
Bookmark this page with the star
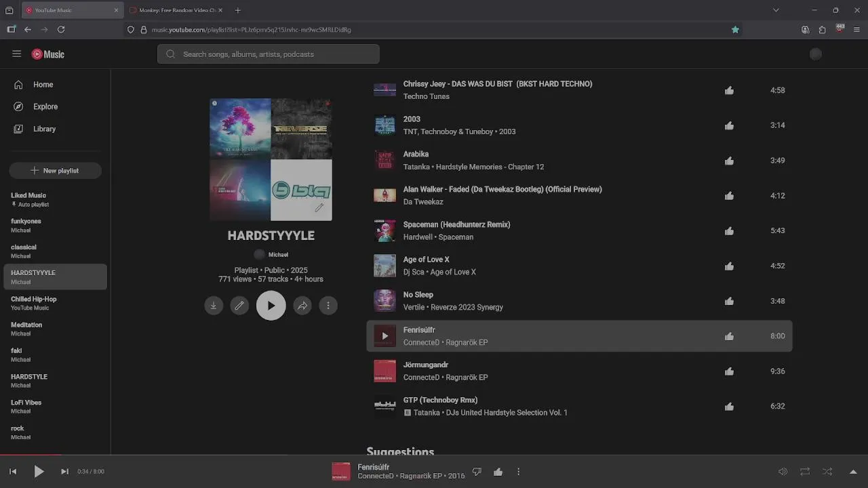pos(735,30)
